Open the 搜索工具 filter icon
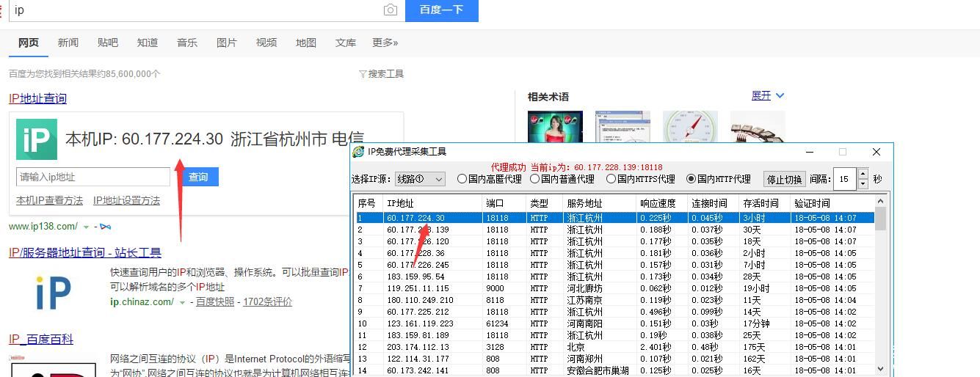 363,74
